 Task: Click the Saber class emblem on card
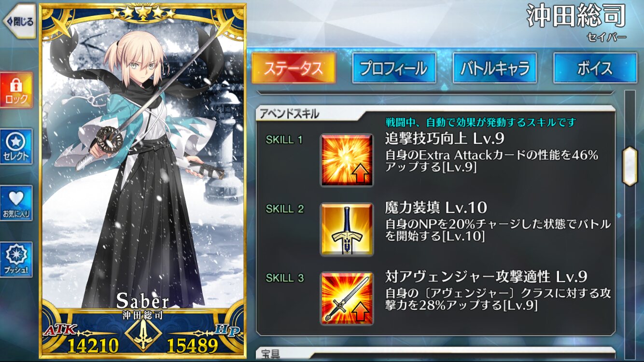pos(143,333)
